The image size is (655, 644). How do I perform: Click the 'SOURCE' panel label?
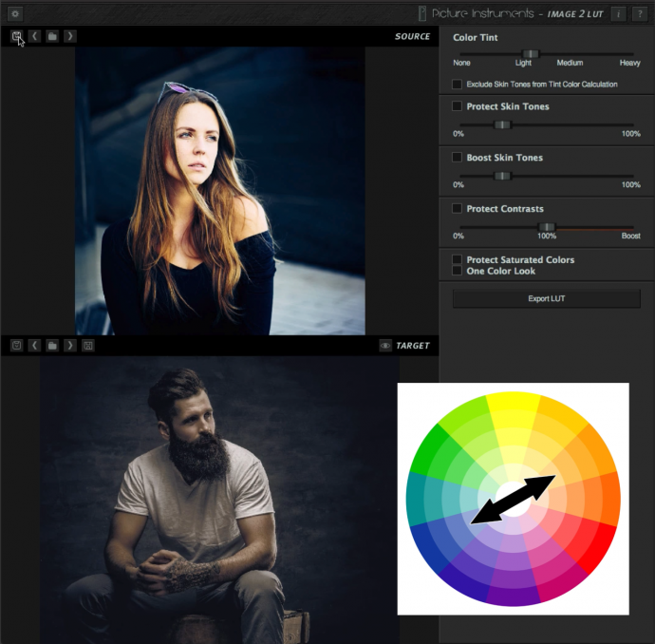click(412, 36)
